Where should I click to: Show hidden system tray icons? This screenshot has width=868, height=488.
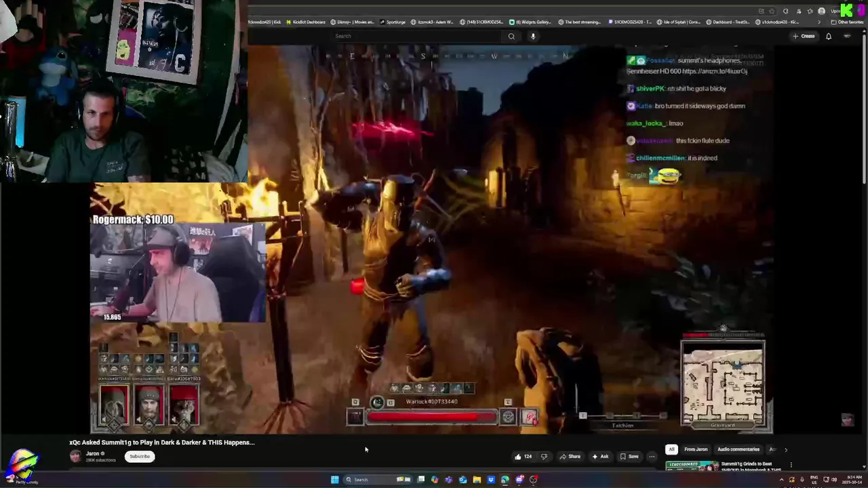782,480
